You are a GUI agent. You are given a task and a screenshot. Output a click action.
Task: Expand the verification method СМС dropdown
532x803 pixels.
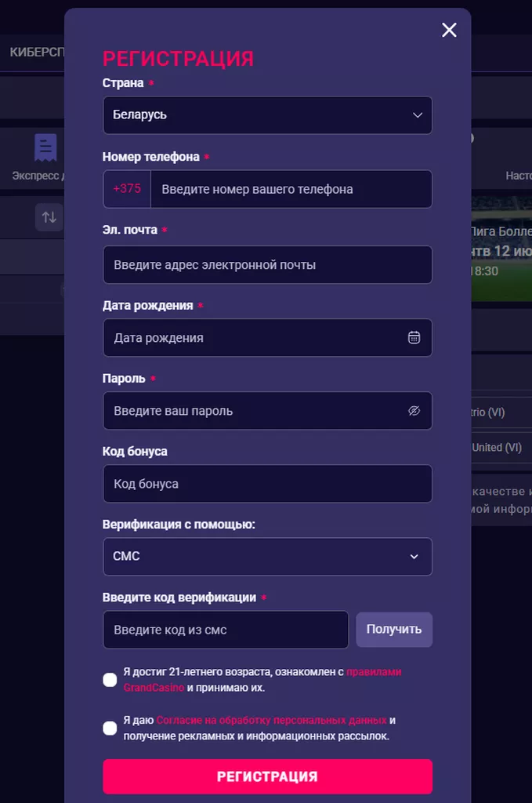tap(267, 557)
